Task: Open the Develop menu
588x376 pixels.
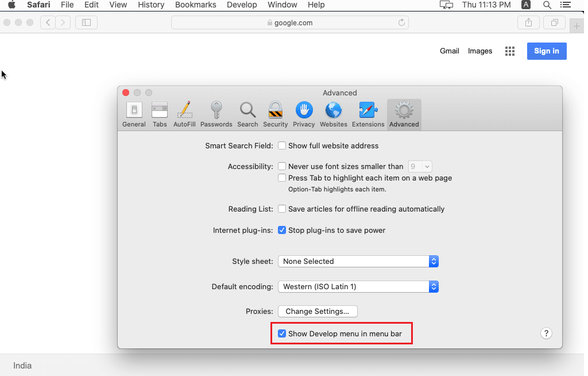Action: [x=242, y=5]
